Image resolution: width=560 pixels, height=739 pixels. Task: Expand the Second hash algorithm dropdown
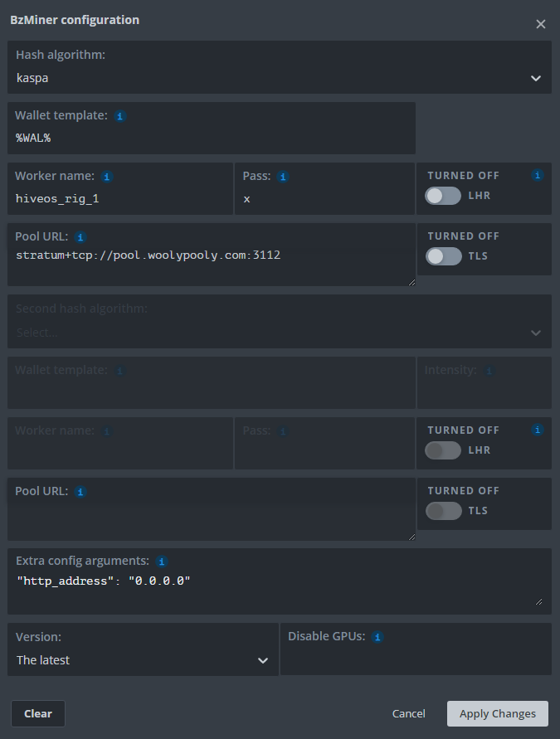[280, 333]
